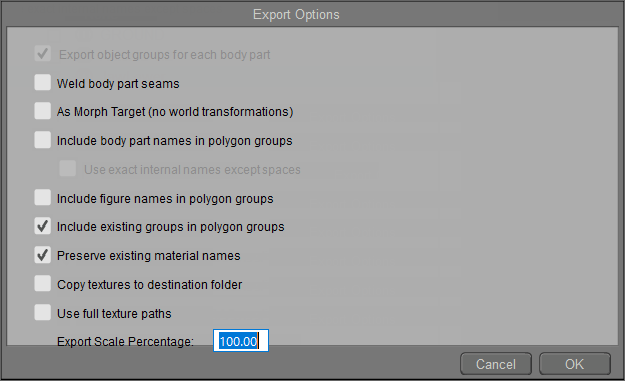
Task: Click the Export Scale Percentage input field
Action: pyautogui.click(x=241, y=341)
